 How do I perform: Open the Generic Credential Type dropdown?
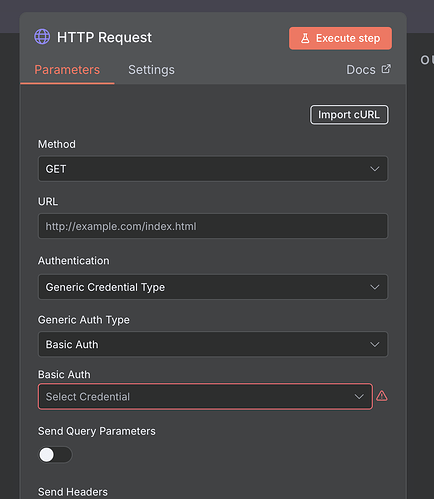coord(213,287)
